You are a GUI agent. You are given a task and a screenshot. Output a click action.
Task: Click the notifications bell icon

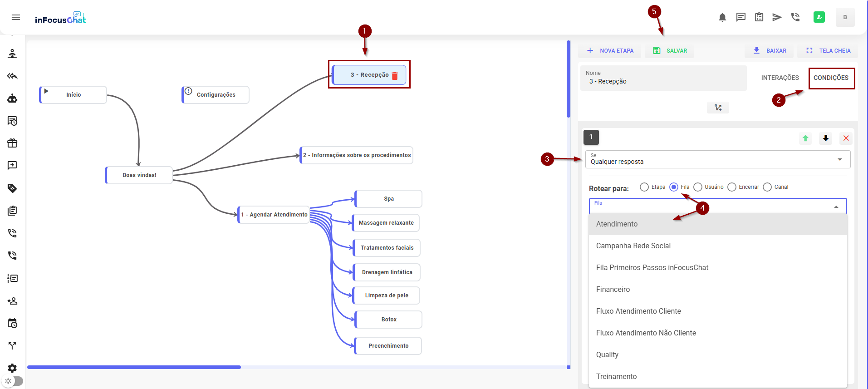(x=722, y=17)
